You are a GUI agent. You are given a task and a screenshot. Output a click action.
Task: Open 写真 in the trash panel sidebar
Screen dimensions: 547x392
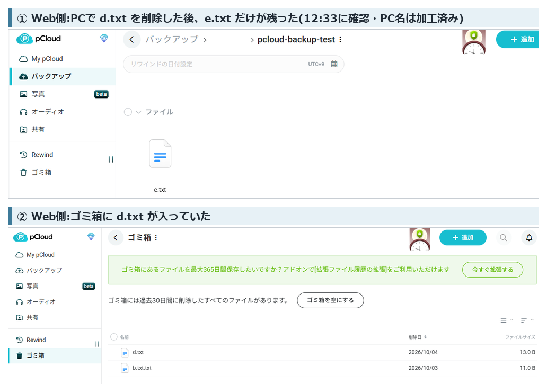tap(55, 286)
